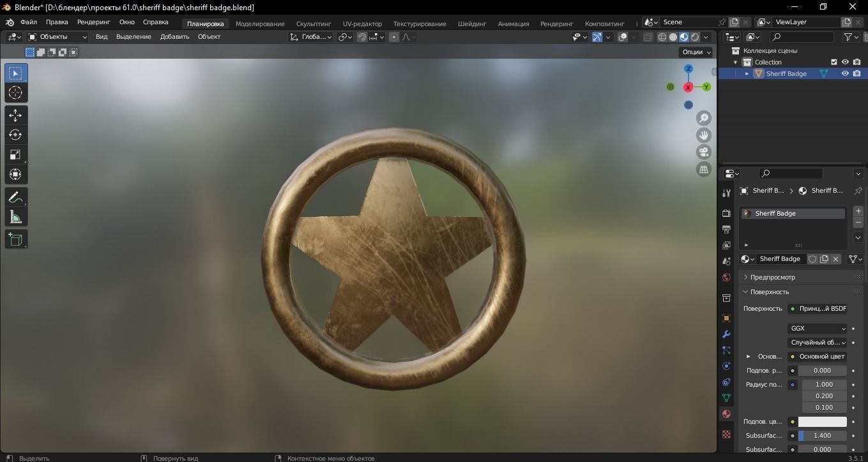Screen dimensions: 868x462
Task: Switch to 'UV-редактор' workspace tab
Action: pyautogui.click(x=362, y=24)
